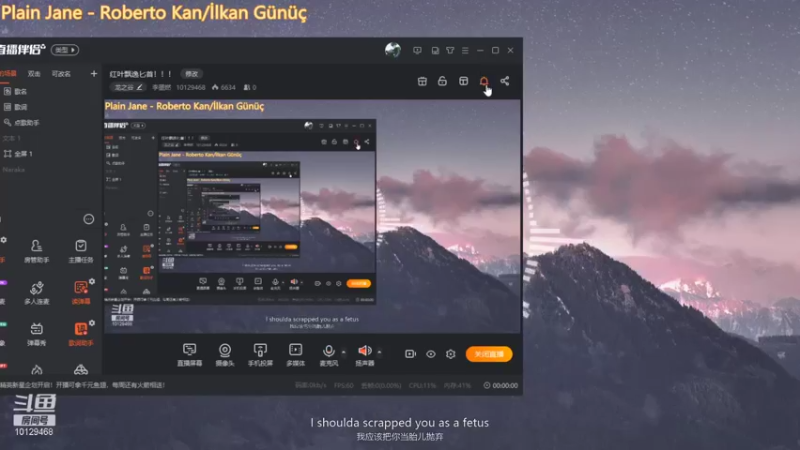This screenshot has width=800, height=450.
Task: Open the room manager assistant (房管助手)
Action: coord(36,251)
